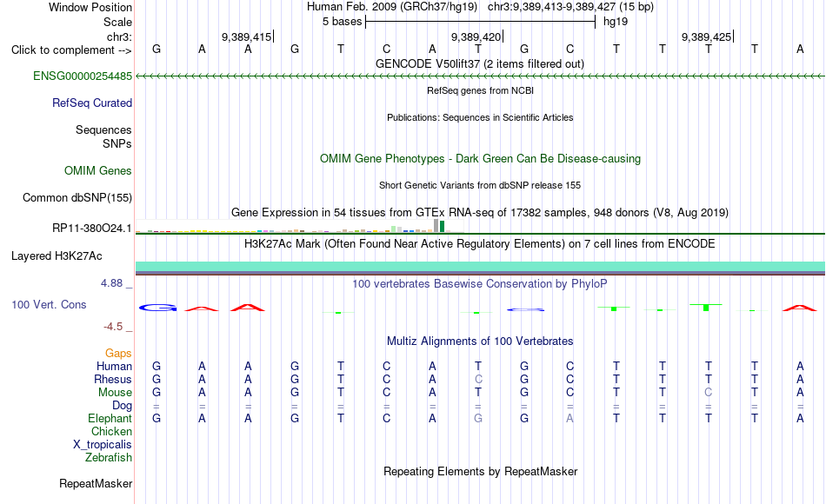Viewport: 826px width, 504px height.
Task: Click the blue G PhyloP conservation logo
Action: tap(157, 308)
